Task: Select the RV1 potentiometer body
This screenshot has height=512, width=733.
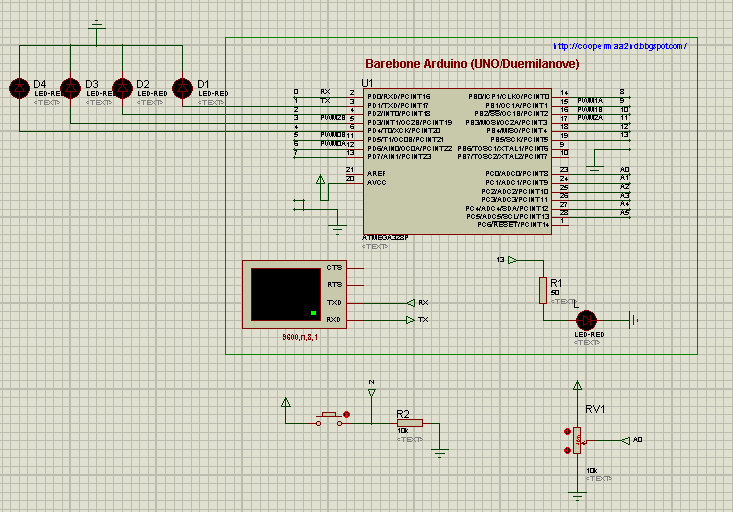Action: tap(577, 440)
